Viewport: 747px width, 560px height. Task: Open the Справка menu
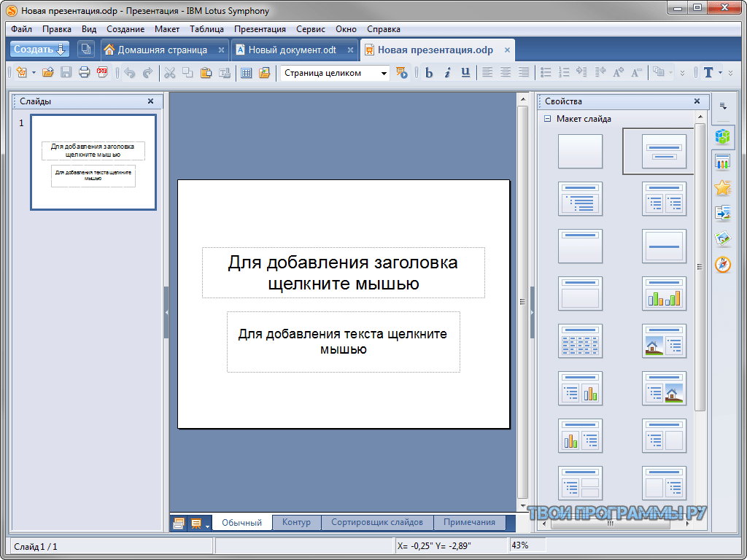[x=384, y=29]
